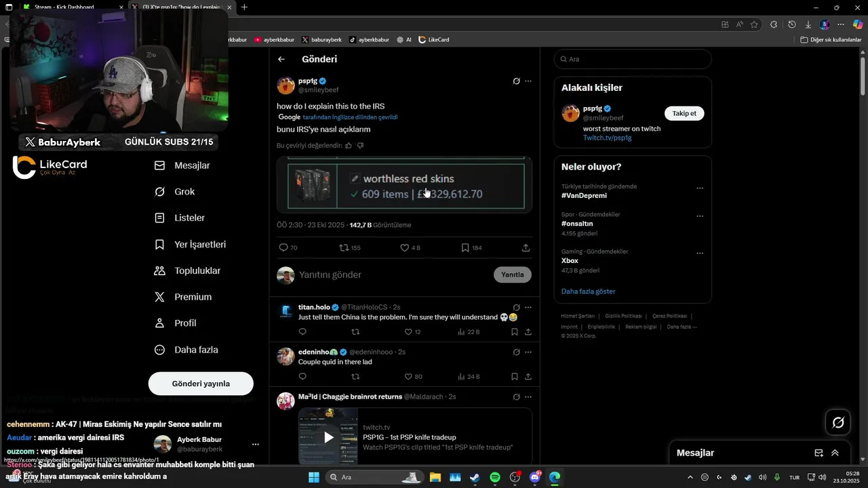Viewport: 868px width, 488px height.
Task: Open options for Xbox trend
Action: click(700, 253)
